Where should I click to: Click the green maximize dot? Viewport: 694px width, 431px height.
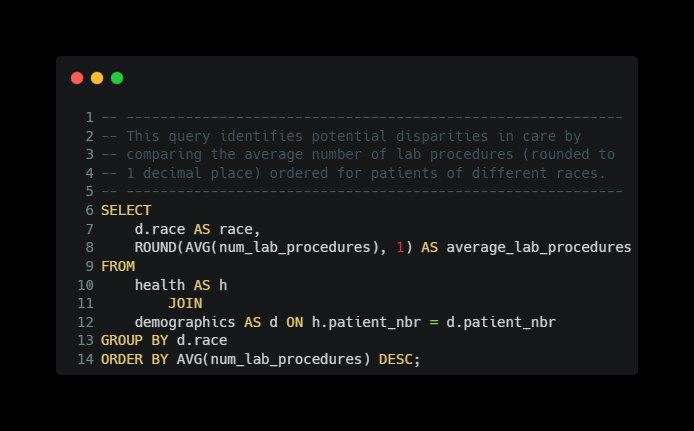point(117,78)
